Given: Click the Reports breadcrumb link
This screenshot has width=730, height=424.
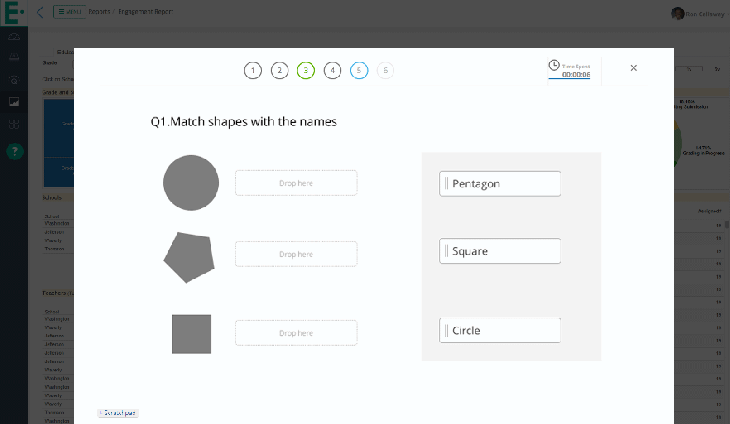Looking at the screenshot, I should click(99, 12).
